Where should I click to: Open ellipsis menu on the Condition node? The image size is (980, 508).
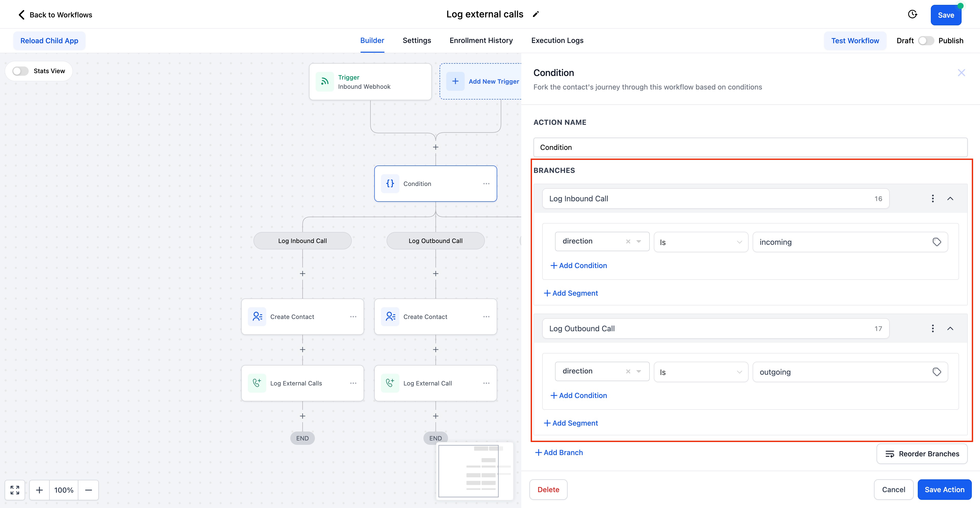click(486, 184)
